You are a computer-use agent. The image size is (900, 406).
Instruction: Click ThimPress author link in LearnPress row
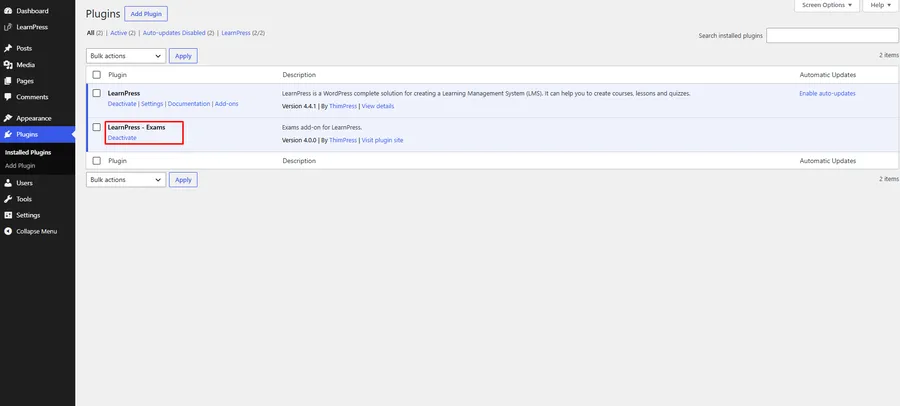pos(343,106)
